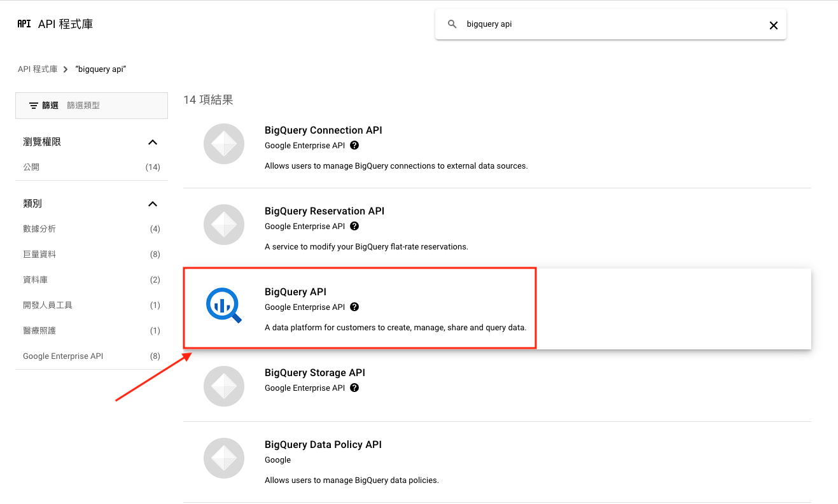
Task: Click the '14 項結果' results count text
Action: point(208,100)
